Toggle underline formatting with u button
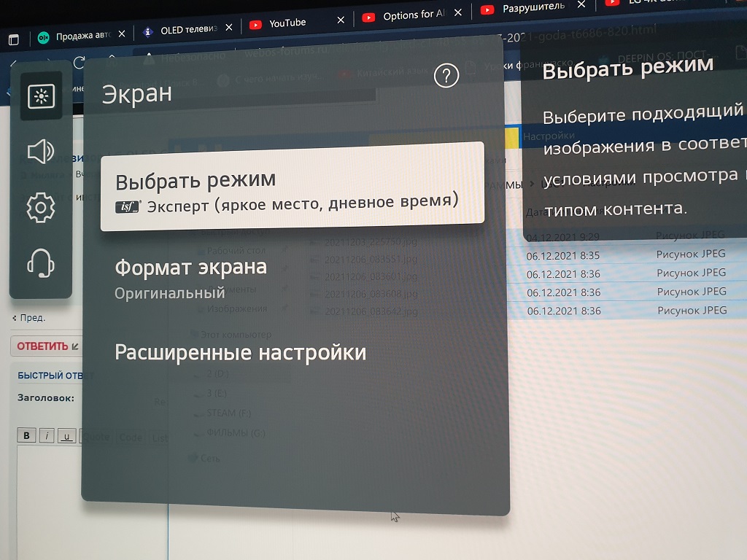 click(x=67, y=437)
